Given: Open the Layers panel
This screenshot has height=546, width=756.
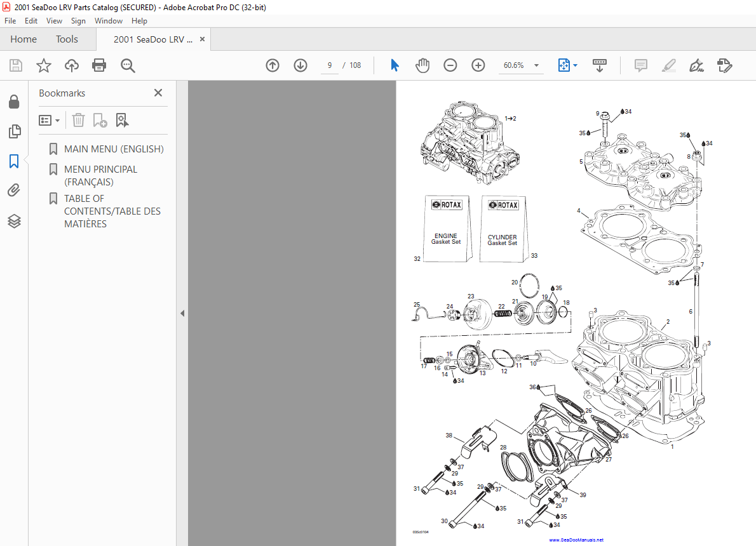Looking at the screenshot, I should (15, 221).
